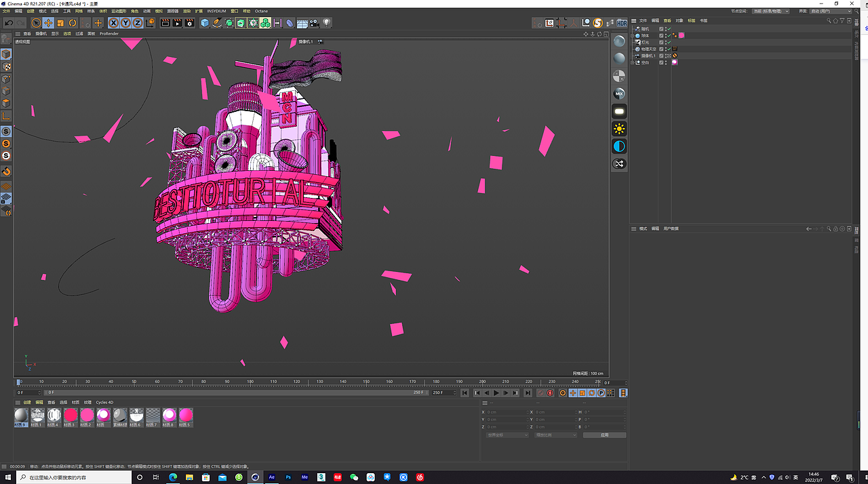Activate the Rotate tool

[73, 23]
